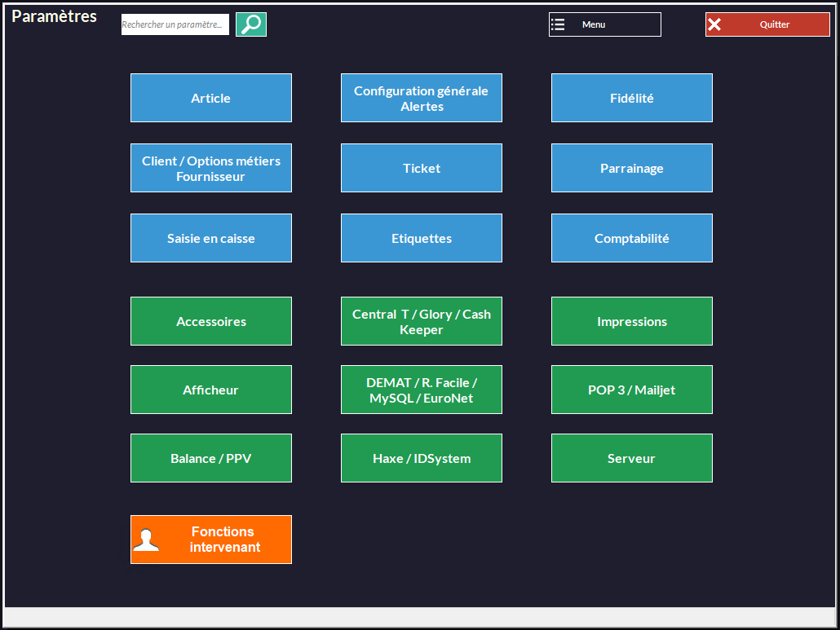Open Central T / Glory / Cash Keeper

(x=422, y=321)
